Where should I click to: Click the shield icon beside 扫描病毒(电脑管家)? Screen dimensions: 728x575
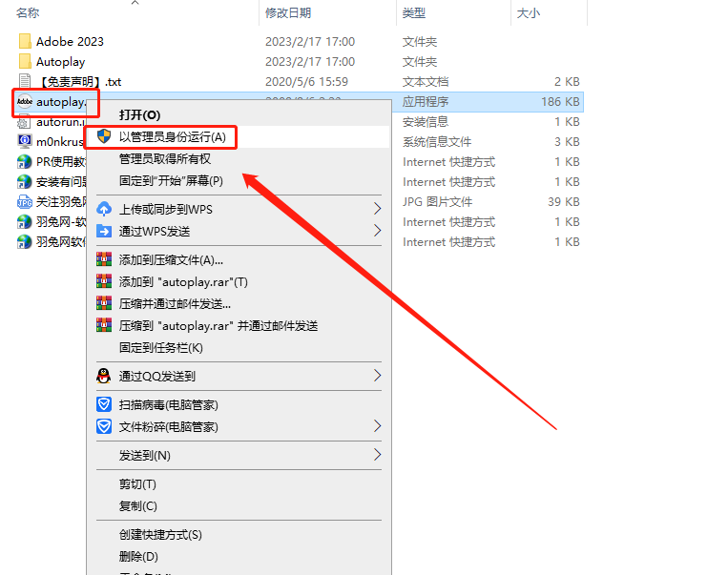pyautogui.click(x=104, y=404)
